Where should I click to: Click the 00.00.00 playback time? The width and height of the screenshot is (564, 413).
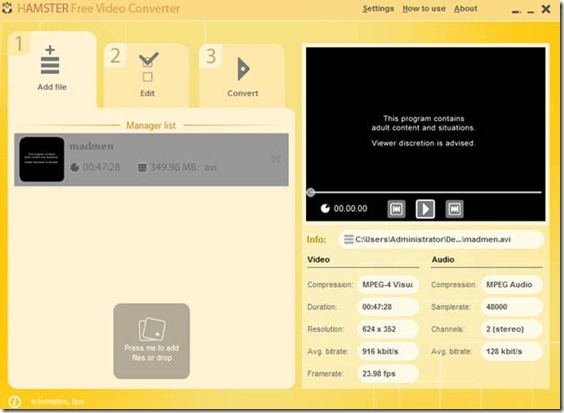click(350, 209)
